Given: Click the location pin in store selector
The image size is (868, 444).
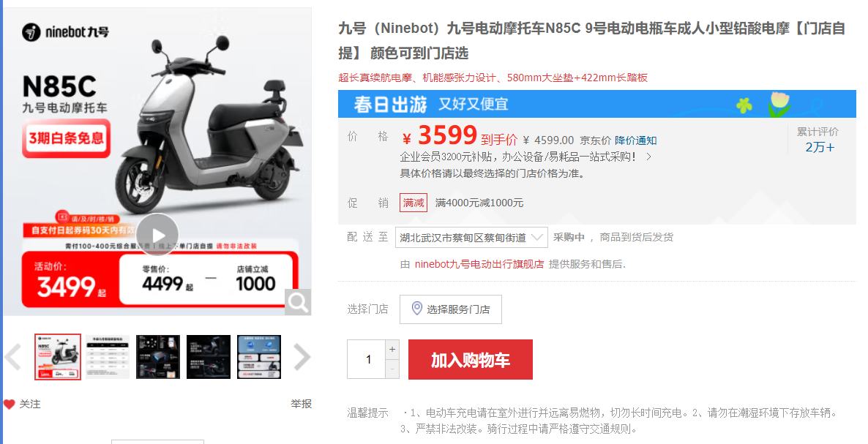Looking at the screenshot, I should 417,309.
